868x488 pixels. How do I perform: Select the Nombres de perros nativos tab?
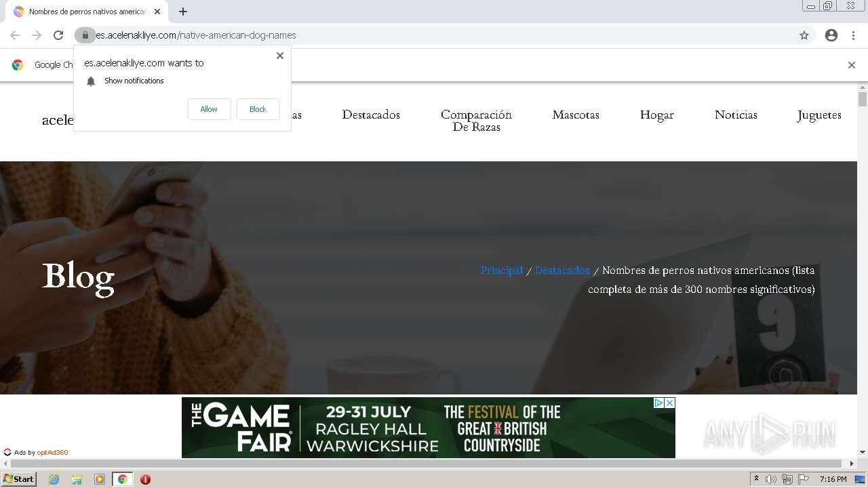pyautogui.click(x=87, y=12)
